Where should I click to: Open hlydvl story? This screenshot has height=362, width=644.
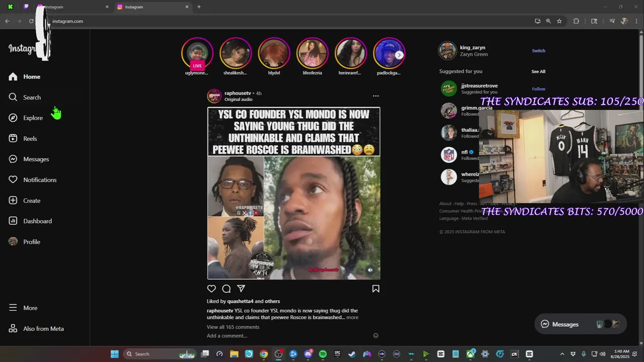tap(274, 53)
